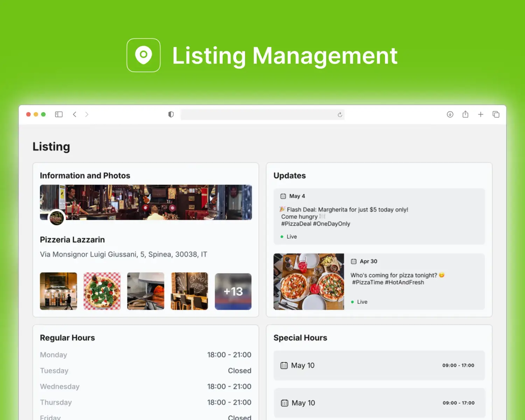The width and height of the screenshot is (525, 420).
Task: Click the Pizzeria Lazzarin profile avatar
Action: point(56,217)
